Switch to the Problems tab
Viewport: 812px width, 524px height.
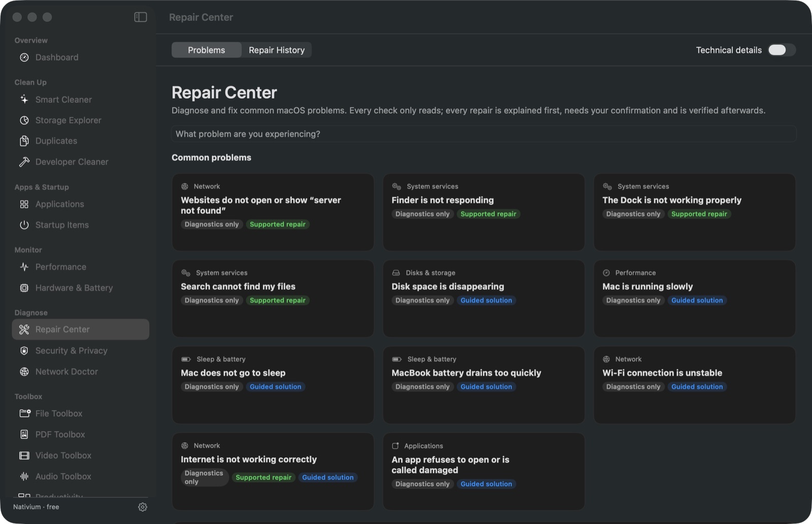[x=206, y=50]
